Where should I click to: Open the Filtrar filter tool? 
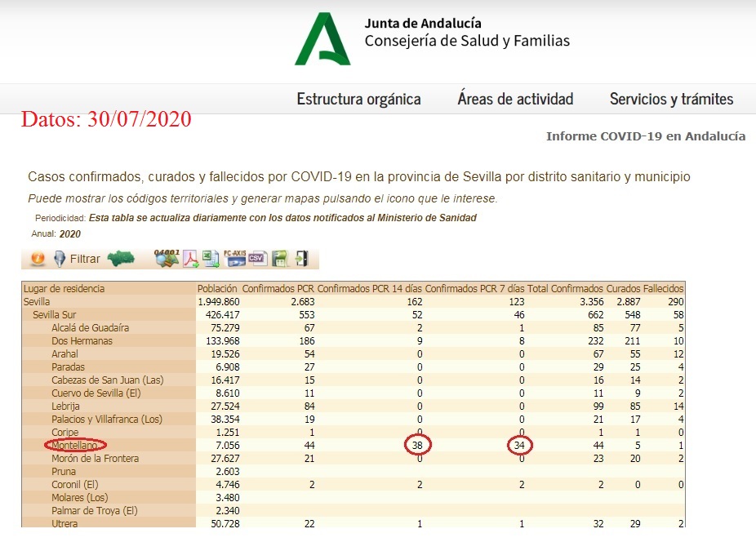(x=77, y=259)
